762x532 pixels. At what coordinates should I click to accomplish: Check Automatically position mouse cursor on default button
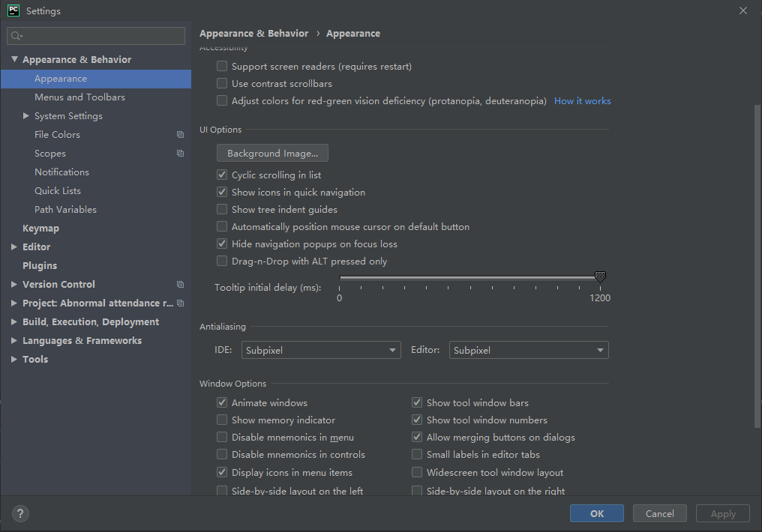click(221, 226)
